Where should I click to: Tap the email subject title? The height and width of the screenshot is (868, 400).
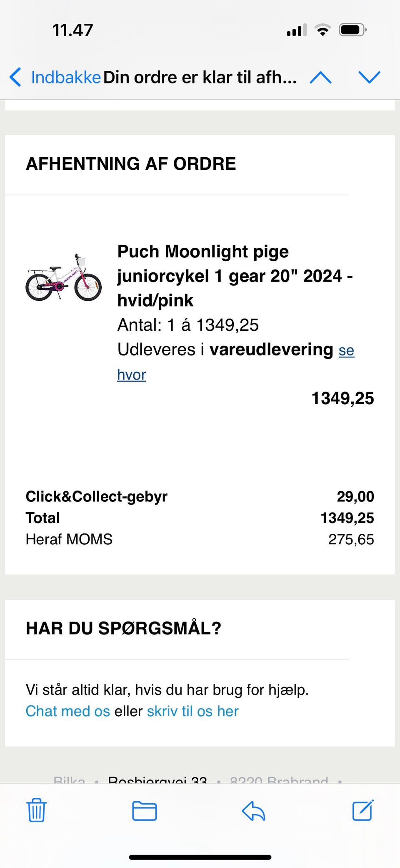(200, 78)
